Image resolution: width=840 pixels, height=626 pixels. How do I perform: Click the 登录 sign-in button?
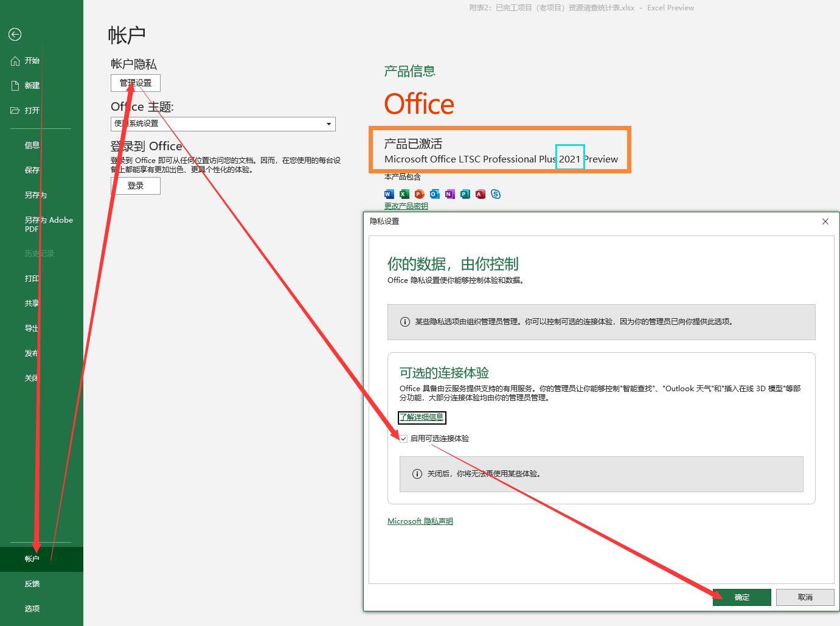coord(136,186)
